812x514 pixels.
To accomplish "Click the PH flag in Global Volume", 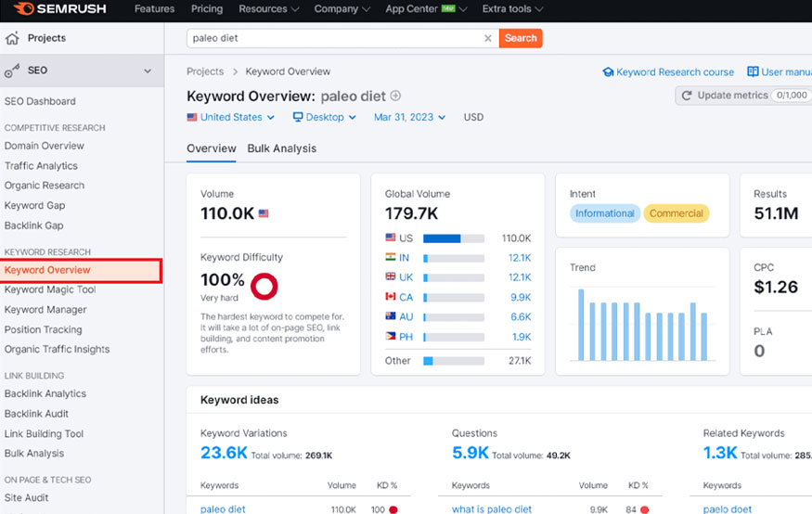I will 391,336.
